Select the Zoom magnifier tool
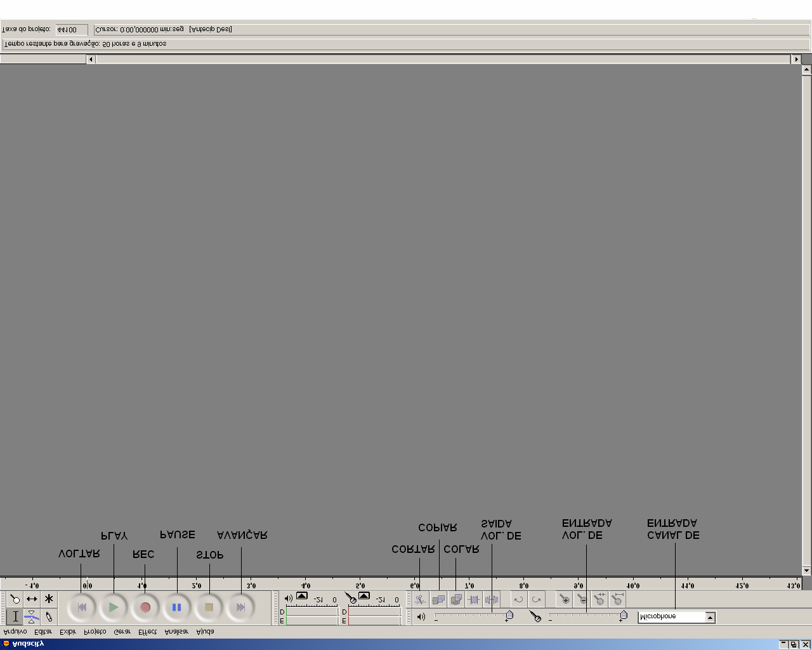 click(15, 599)
